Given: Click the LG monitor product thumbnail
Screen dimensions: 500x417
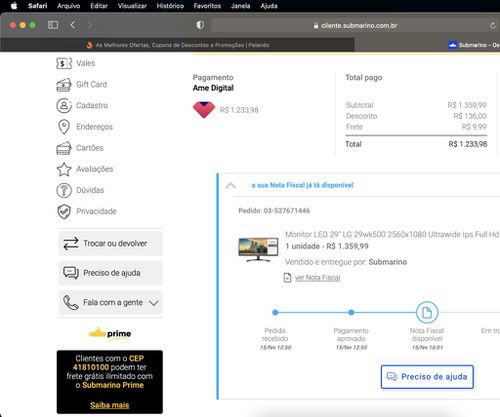Looking at the screenshot, I should click(258, 249).
